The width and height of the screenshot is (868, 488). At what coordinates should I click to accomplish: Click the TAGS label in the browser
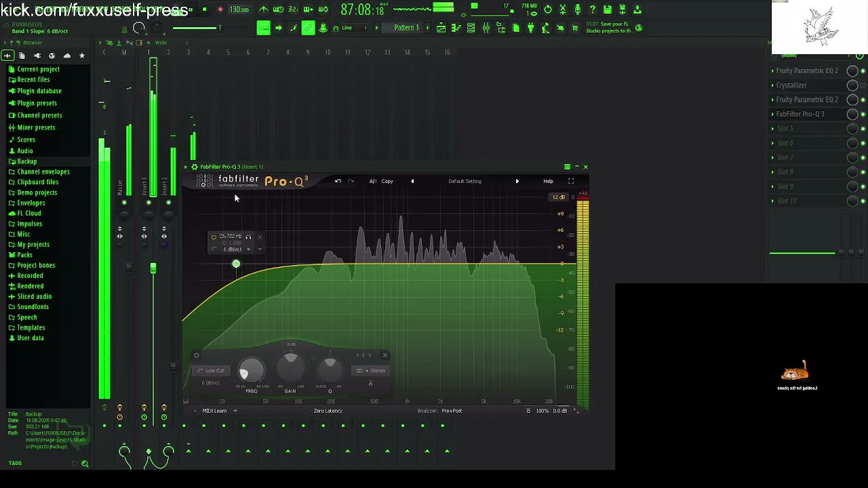pyautogui.click(x=15, y=463)
